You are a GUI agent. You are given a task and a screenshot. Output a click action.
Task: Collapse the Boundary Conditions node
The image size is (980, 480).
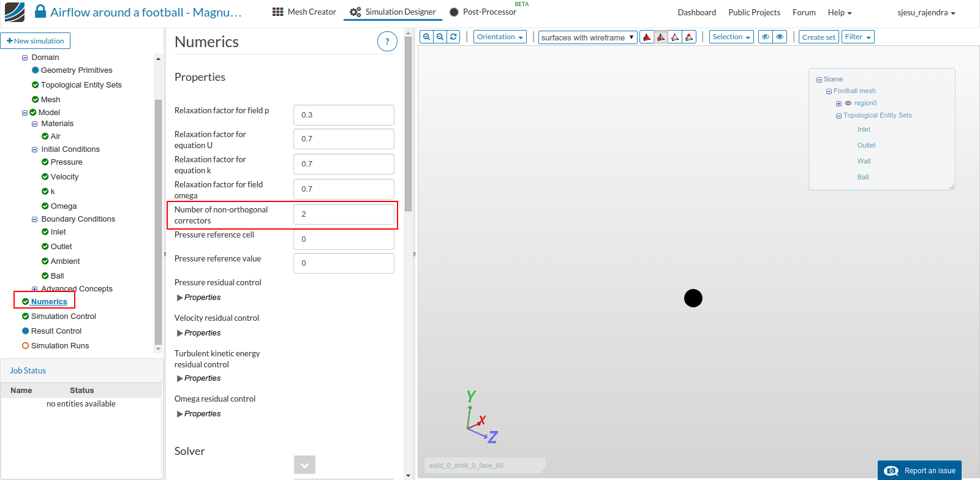tap(35, 220)
